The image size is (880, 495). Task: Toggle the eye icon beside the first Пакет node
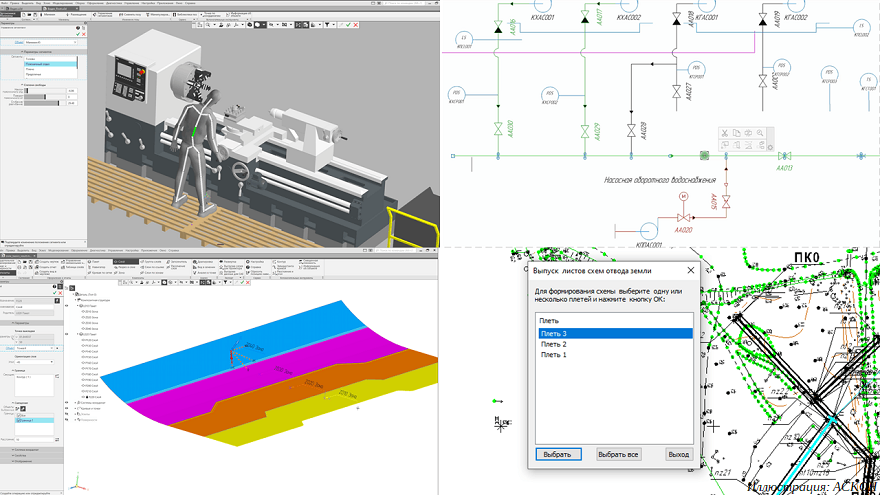click(68, 306)
